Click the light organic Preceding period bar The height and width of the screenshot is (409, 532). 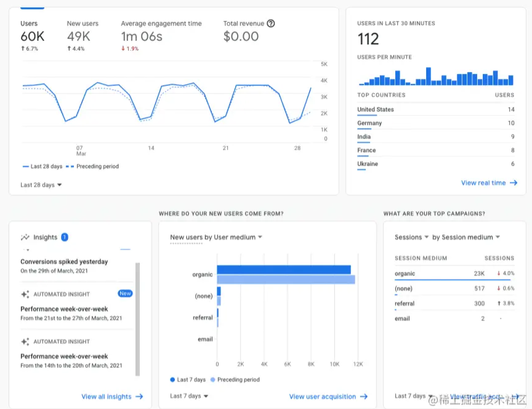[286, 280]
